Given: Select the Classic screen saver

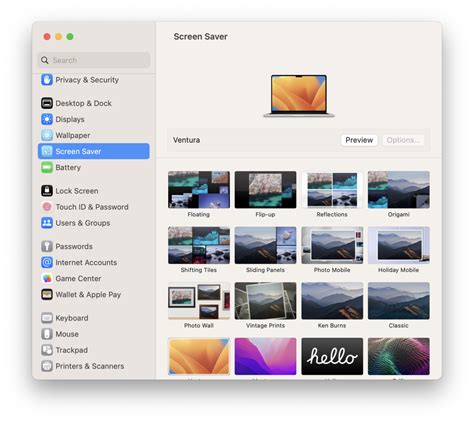Looking at the screenshot, I should [x=399, y=301].
